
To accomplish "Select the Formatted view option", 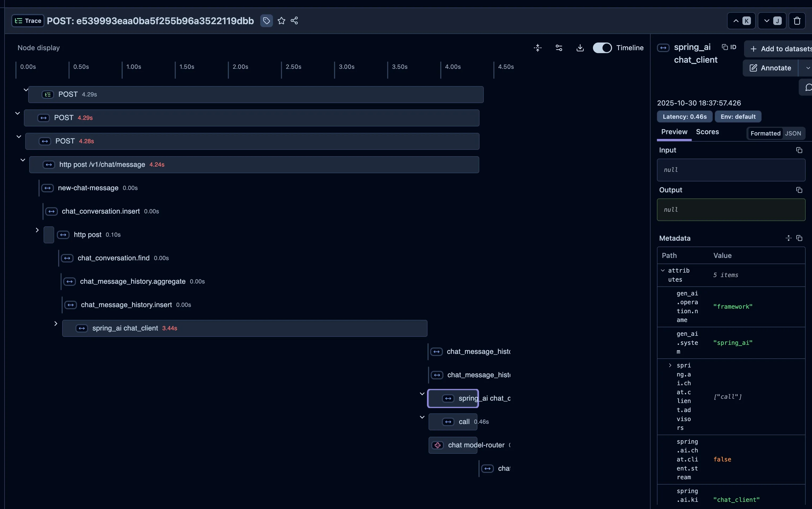I will tap(765, 134).
